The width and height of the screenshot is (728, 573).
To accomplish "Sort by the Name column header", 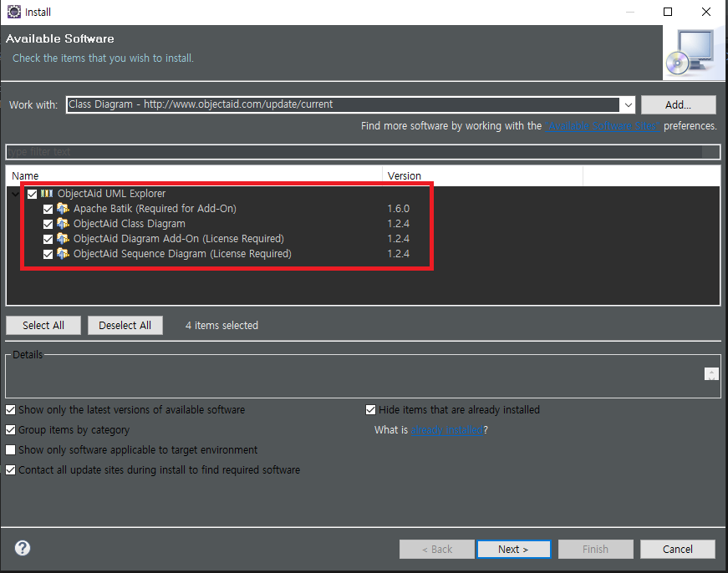I will click(194, 176).
